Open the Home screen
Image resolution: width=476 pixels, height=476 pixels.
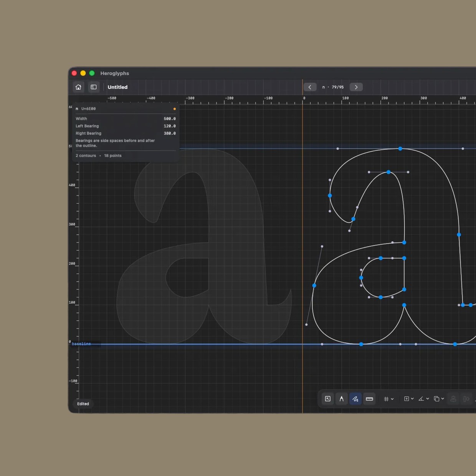tap(78, 87)
